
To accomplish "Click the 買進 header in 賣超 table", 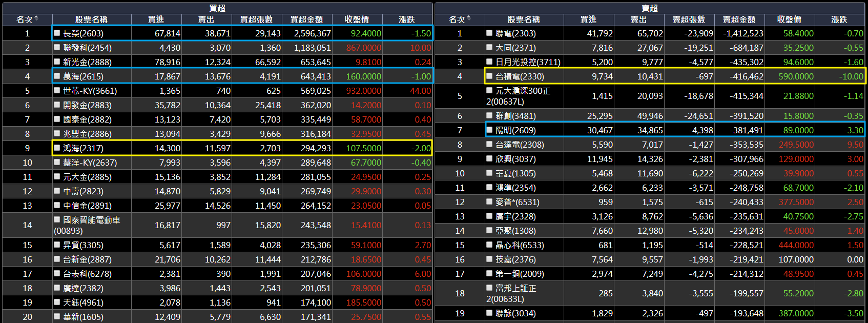I will coord(588,19).
